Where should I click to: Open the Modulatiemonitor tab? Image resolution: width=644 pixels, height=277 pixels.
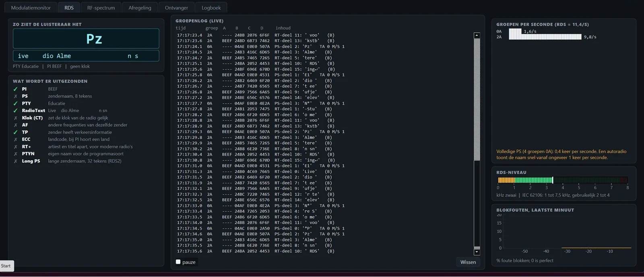click(x=31, y=8)
